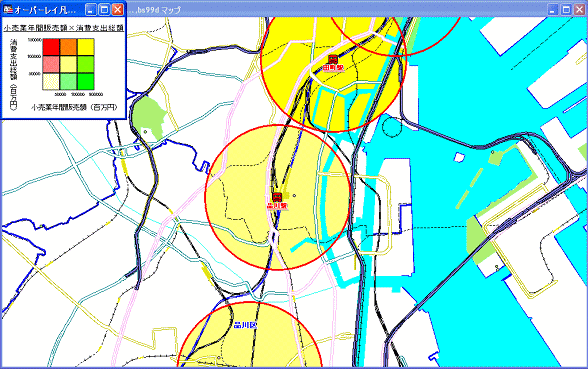Pick the pure green bottom-right legend swatch
588x369 pixels.
point(86,81)
